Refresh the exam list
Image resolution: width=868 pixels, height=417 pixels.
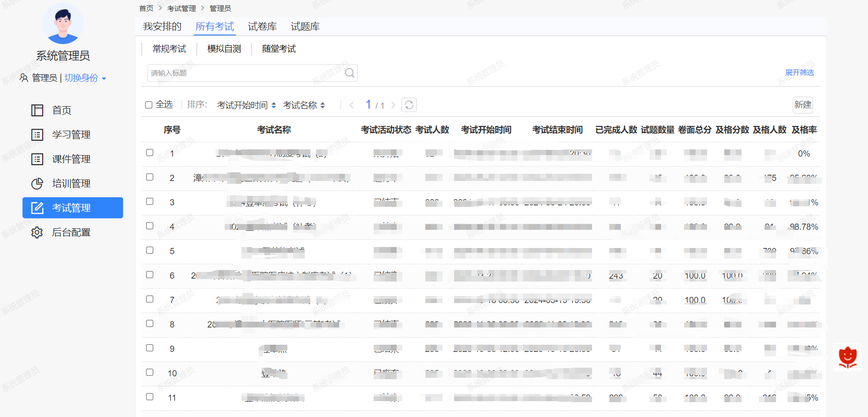[x=409, y=105]
